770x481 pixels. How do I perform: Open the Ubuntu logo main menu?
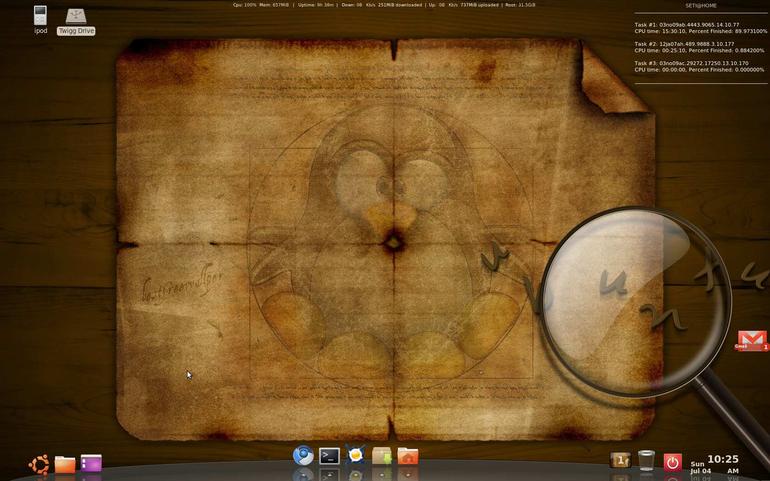point(39,464)
